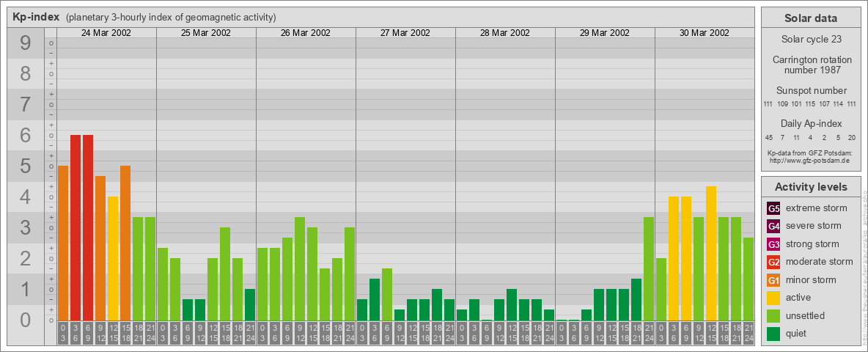Click the tallest bar on 26 Mar, 9–12h

[x=300, y=269]
